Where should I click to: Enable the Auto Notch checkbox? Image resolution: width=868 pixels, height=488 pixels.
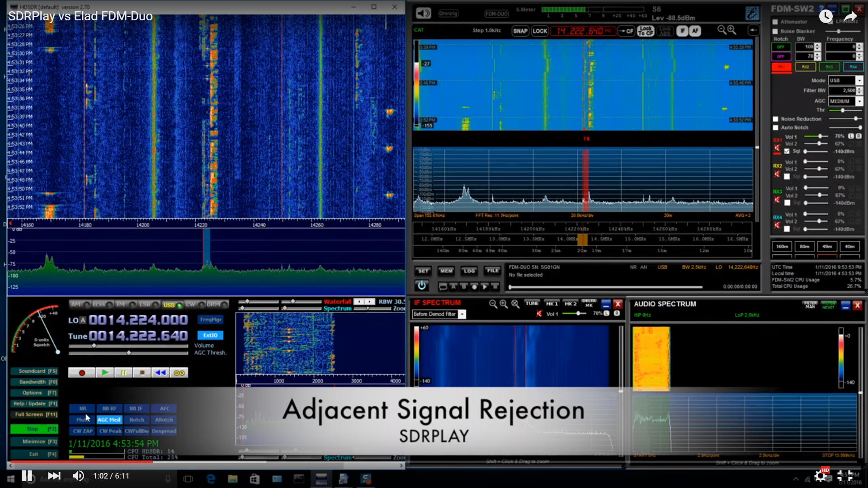click(776, 128)
